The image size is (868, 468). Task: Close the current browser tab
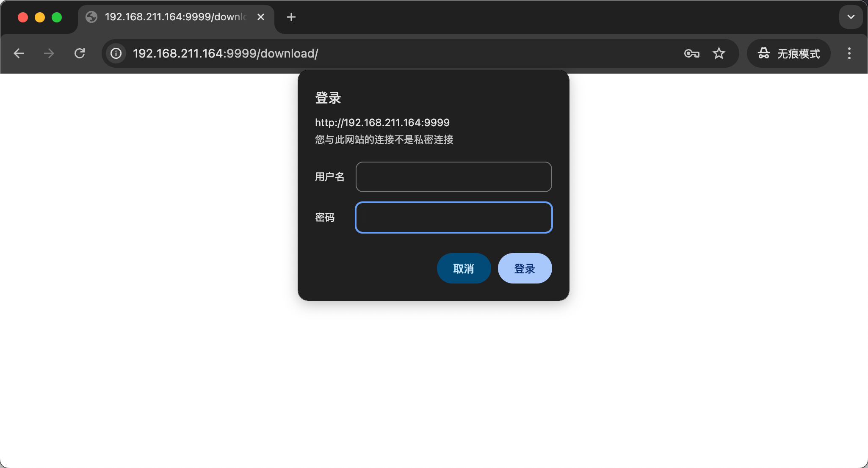[x=261, y=17]
